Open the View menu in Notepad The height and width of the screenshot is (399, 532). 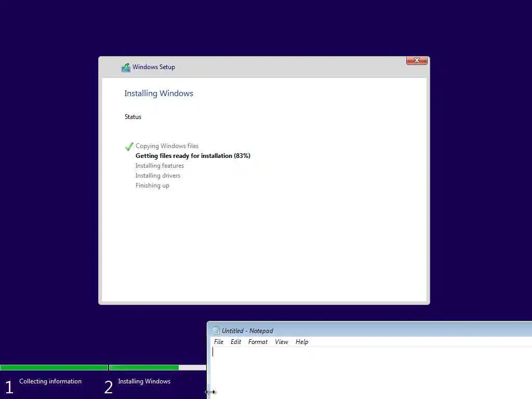point(282,342)
